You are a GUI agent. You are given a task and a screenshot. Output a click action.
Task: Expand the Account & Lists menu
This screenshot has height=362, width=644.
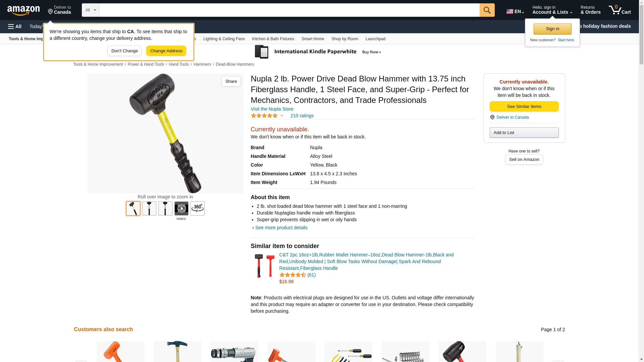point(552,10)
